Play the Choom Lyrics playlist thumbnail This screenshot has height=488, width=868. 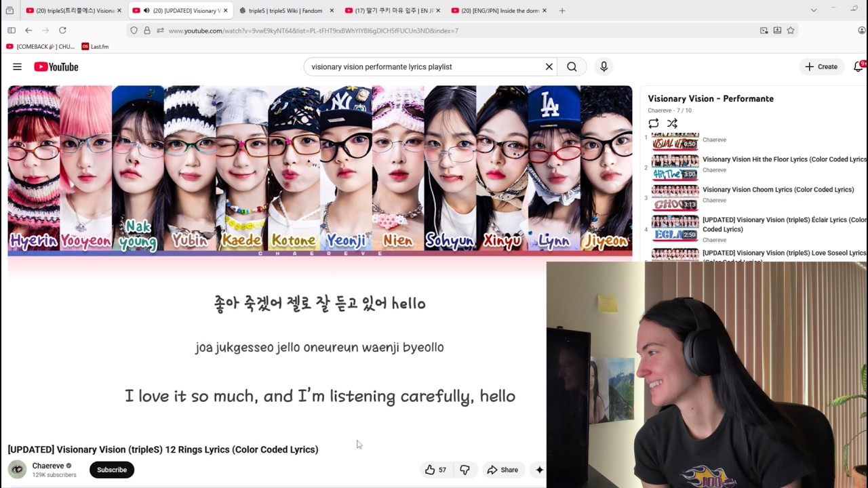pyautogui.click(x=675, y=197)
